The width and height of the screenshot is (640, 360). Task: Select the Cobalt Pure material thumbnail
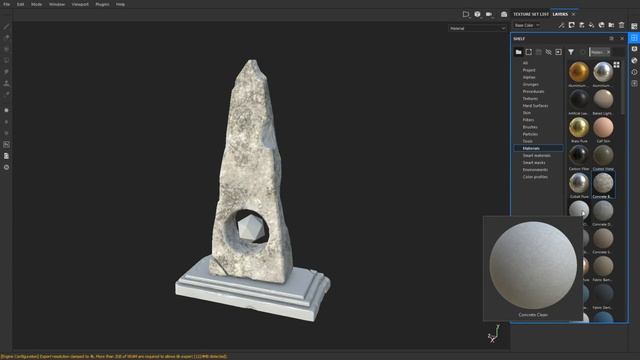click(x=579, y=183)
